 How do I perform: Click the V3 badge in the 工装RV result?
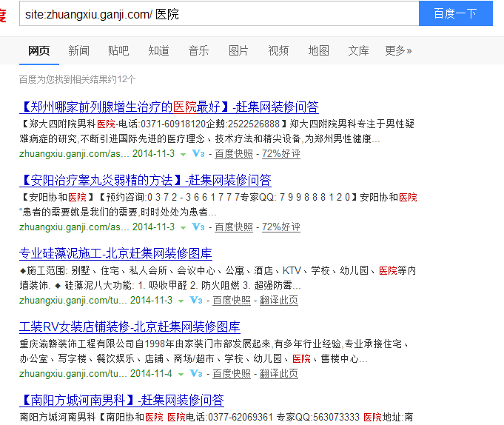195,374
